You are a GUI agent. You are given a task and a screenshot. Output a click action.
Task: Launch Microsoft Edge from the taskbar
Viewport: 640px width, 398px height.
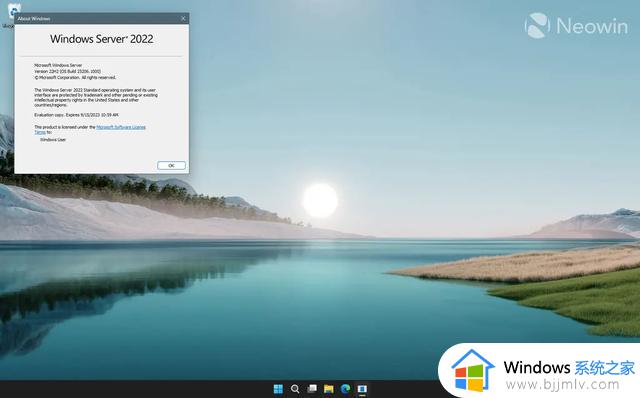coord(345,389)
